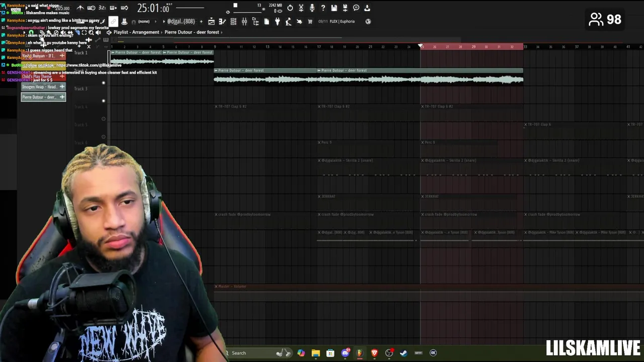Add new pattern with plus button
Viewport: 644px width, 362px height.
point(201,22)
